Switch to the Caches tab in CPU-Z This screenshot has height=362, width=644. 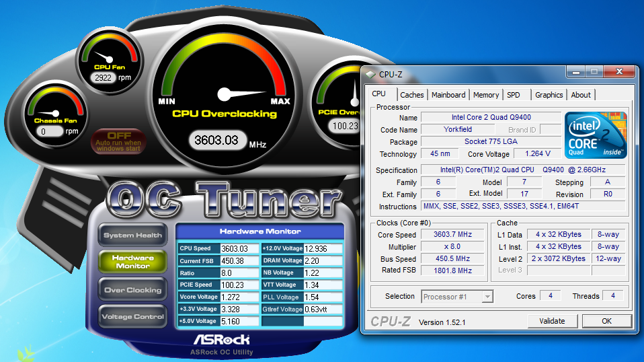pos(411,95)
